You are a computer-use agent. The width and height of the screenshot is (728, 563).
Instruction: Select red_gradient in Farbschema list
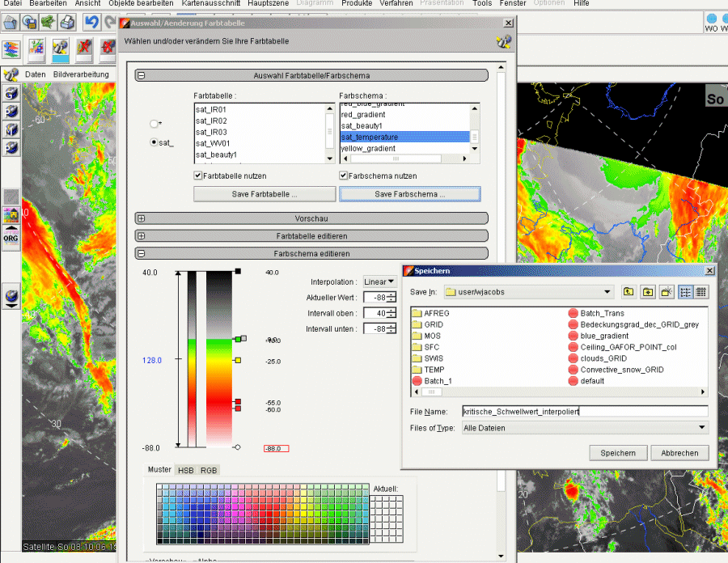pos(405,115)
